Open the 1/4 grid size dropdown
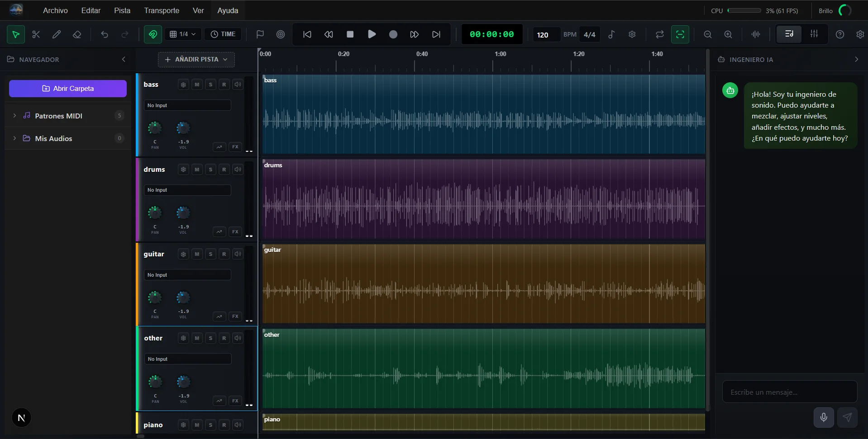Screen dimensions: 868x439 coord(183,34)
